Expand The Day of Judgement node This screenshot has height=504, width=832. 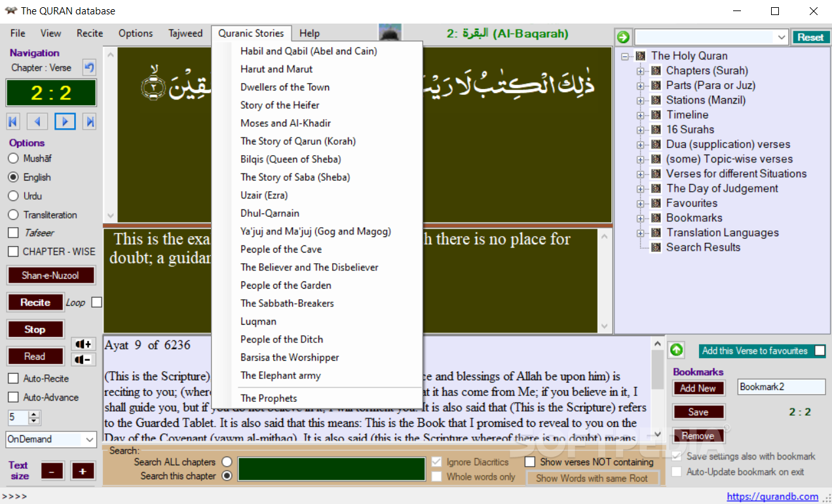(641, 189)
